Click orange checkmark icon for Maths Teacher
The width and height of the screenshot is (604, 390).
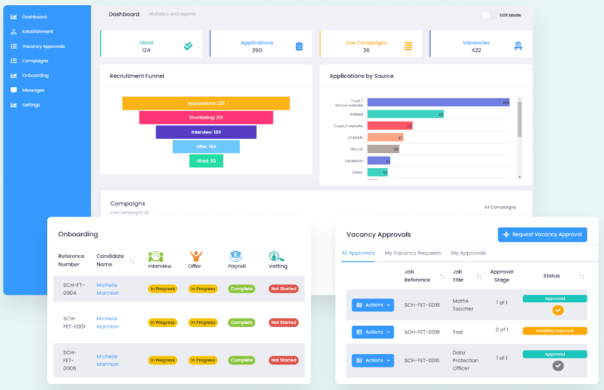[x=558, y=310]
